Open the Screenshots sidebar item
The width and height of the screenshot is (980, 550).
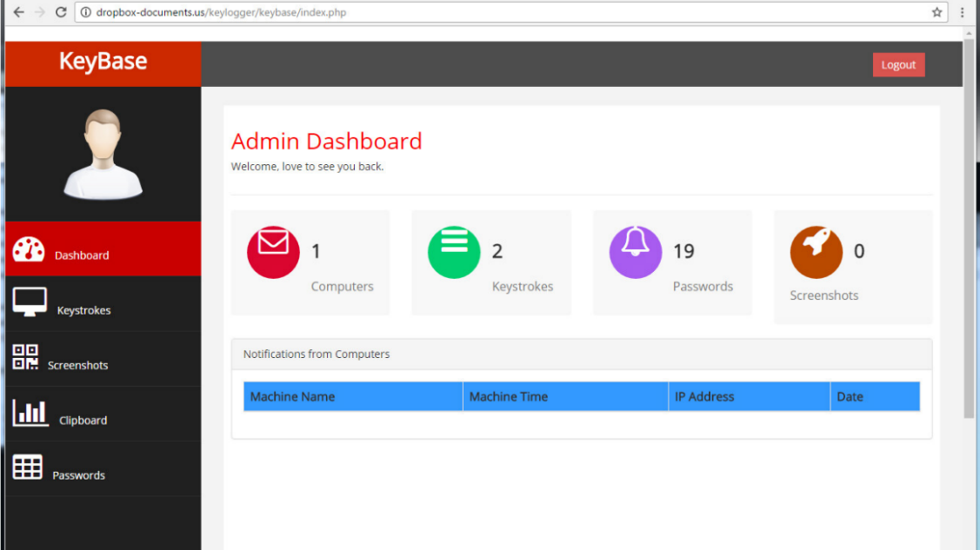(x=103, y=358)
